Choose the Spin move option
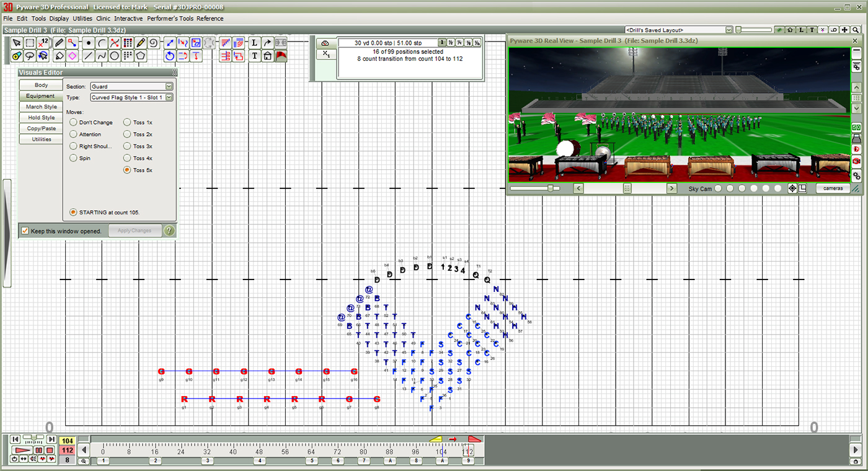The height and width of the screenshot is (471, 868). point(73,158)
